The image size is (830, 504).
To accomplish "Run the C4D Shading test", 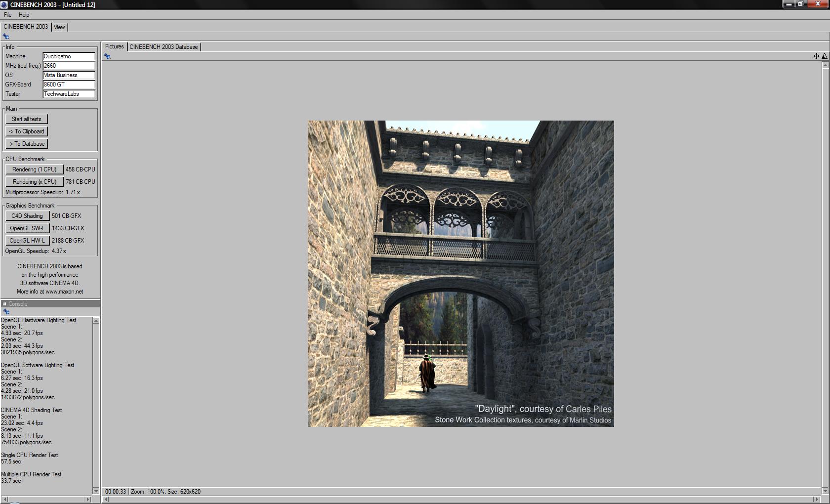I will coord(27,216).
